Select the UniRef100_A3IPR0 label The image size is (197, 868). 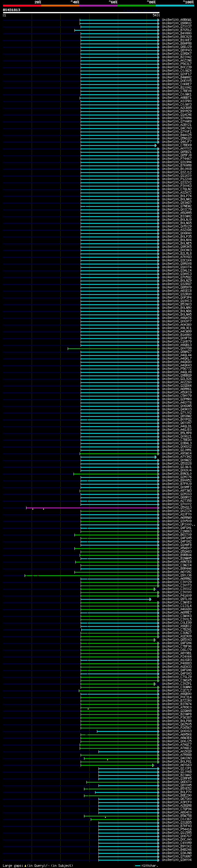tap(176, 101)
